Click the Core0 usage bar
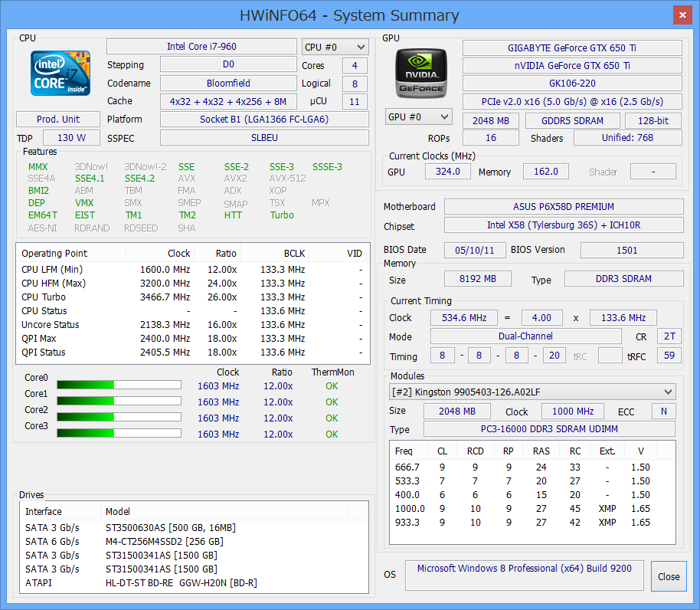 point(119,385)
